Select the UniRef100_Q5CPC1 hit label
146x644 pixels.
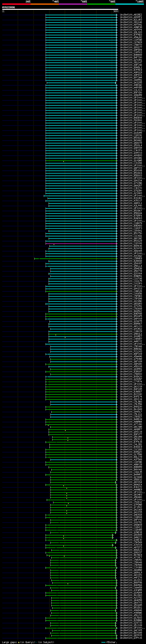pyautogui.click(x=131, y=440)
